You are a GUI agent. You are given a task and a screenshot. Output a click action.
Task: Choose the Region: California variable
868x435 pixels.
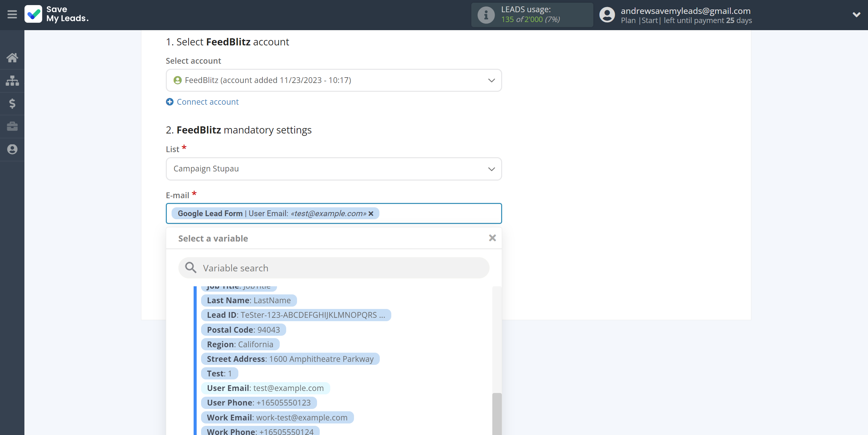coord(240,344)
